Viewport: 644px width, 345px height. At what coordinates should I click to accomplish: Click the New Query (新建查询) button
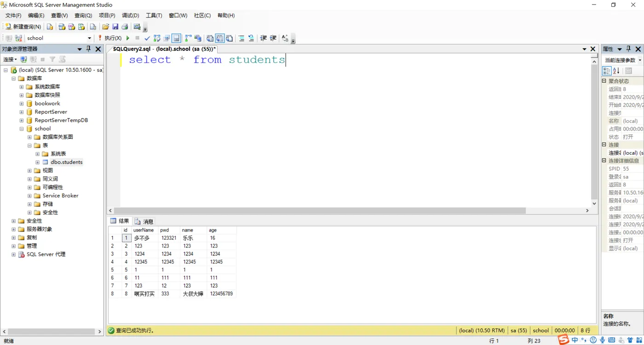pos(23,27)
